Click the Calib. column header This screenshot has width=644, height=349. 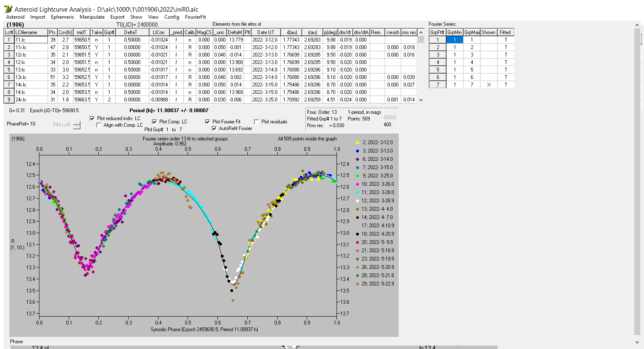tap(190, 32)
